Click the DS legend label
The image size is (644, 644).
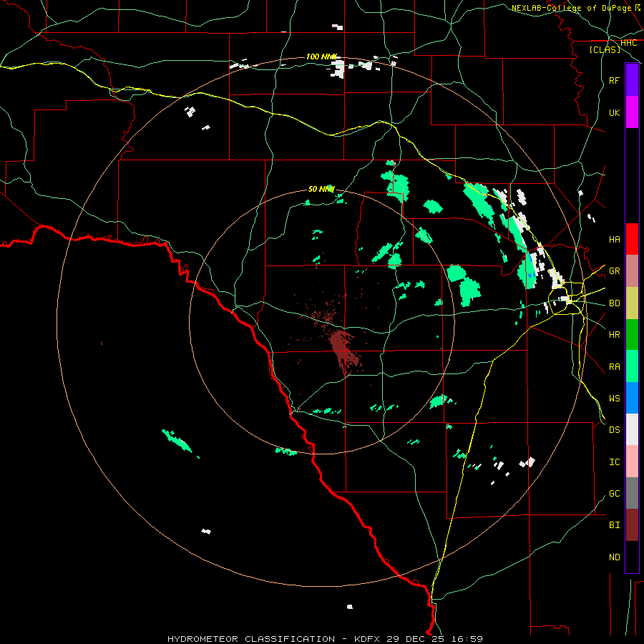[614, 430]
